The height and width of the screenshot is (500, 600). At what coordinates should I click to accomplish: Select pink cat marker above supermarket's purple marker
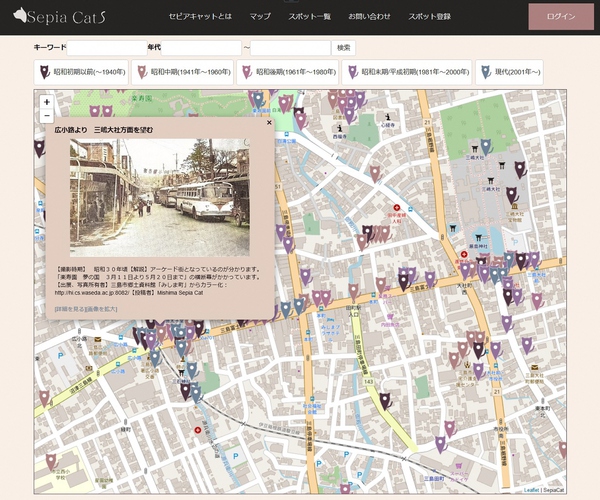pyautogui.click(x=450, y=429)
